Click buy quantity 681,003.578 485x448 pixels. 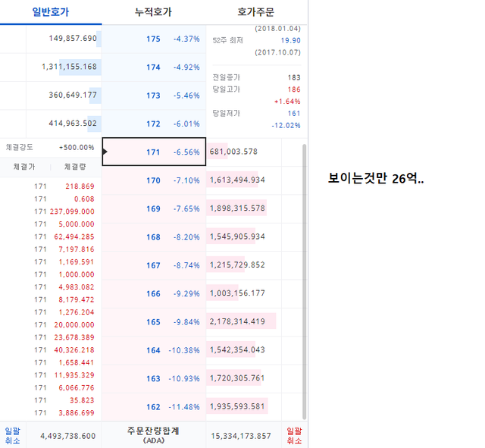(233, 152)
